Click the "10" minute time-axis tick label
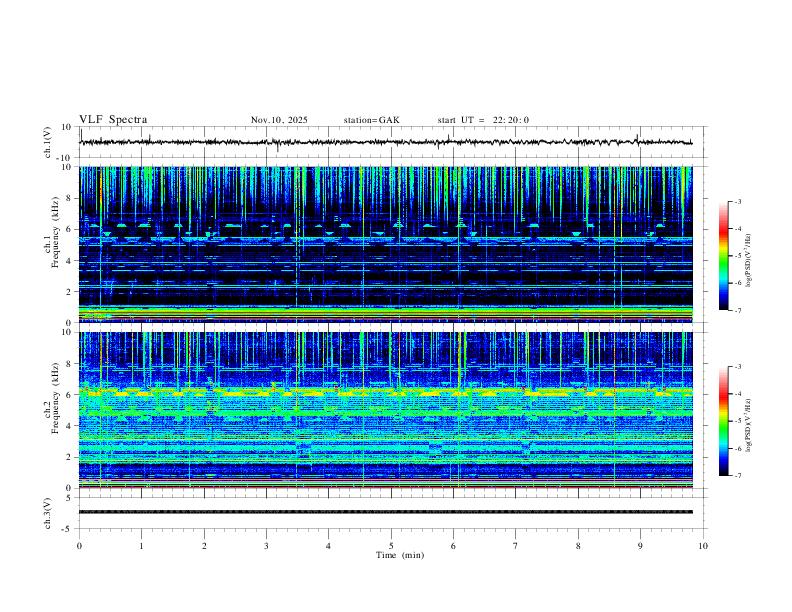 (703, 546)
